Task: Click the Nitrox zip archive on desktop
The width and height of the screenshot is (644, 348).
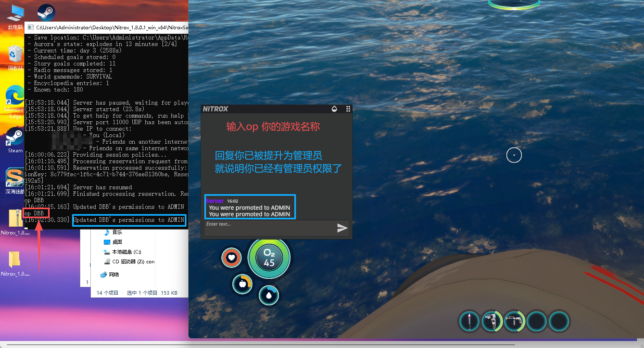Action: click(x=15, y=220)
